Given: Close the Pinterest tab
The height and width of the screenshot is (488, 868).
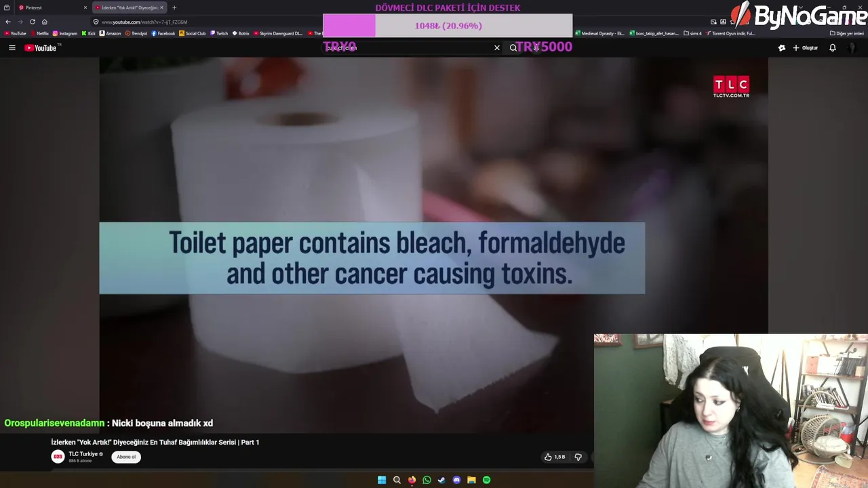Looking at the screenshot, I should coord(85,7).
